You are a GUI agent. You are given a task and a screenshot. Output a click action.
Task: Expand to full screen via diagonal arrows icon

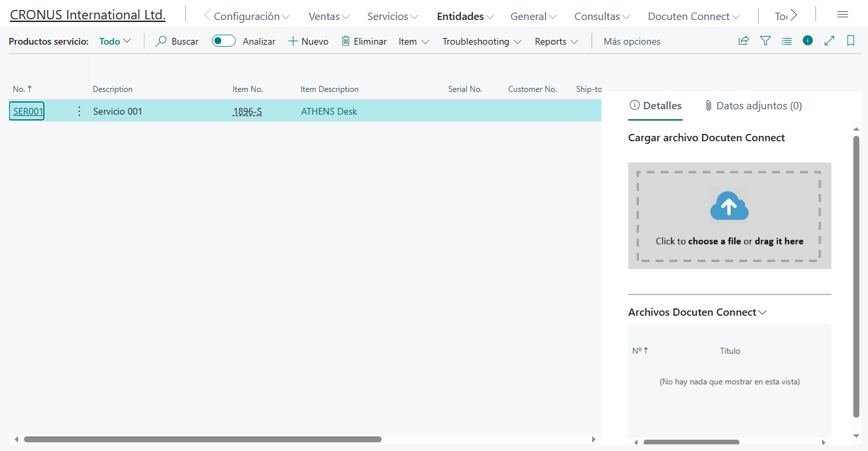click(x=829, y=41)
